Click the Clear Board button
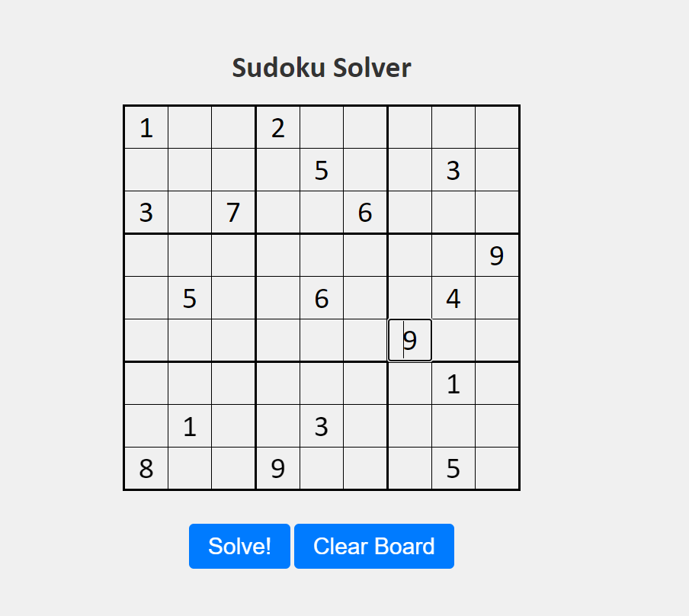The height and width of the screenshot is (616, 689). coord(373,546)
